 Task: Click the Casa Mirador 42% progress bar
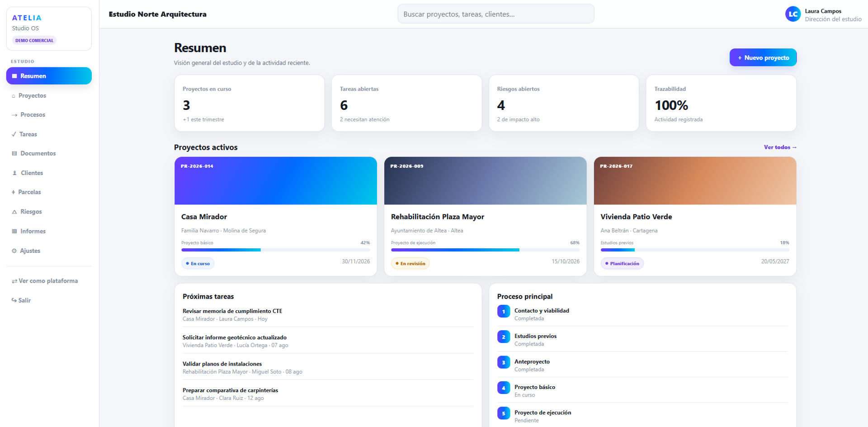click(x=276, y=250)
